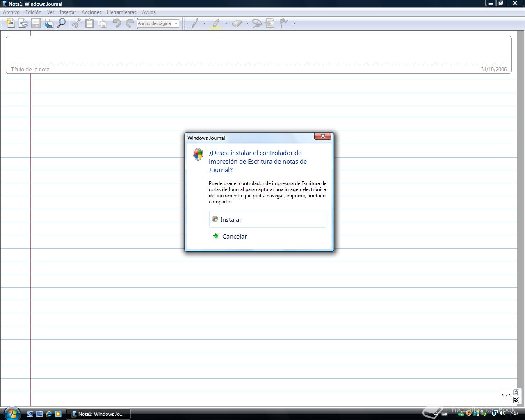Click the volume speaker tray icon

(502, 413)
